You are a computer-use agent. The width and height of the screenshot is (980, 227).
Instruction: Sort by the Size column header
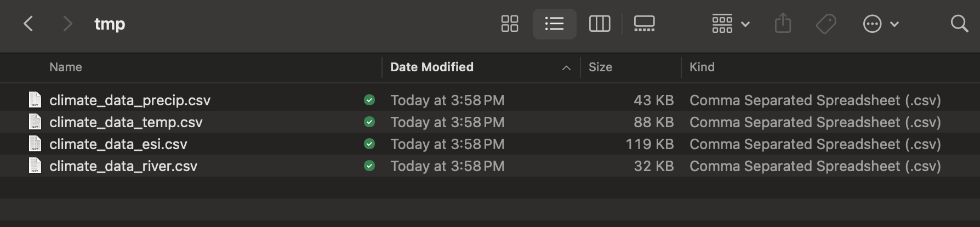click(x=600, y=67)
